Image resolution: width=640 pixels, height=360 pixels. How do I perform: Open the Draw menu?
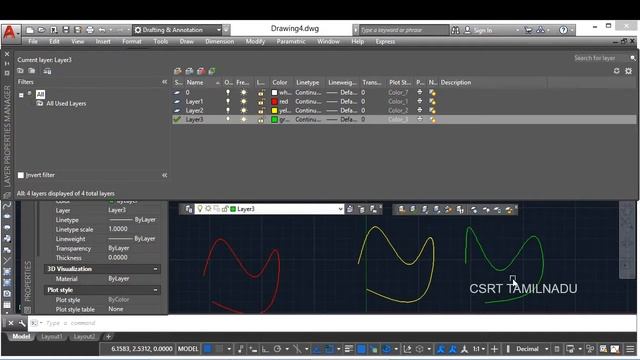187,41
